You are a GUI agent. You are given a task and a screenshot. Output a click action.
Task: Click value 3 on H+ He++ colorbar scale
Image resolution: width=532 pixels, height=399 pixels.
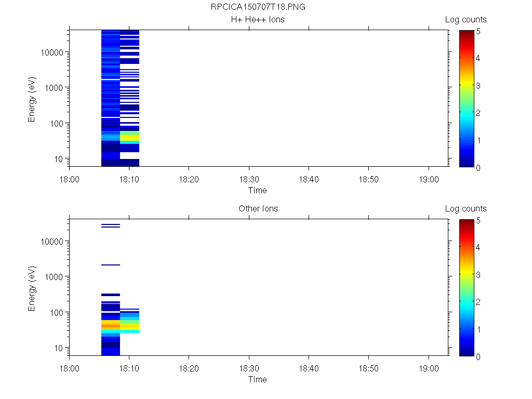(x=478, y=86)
